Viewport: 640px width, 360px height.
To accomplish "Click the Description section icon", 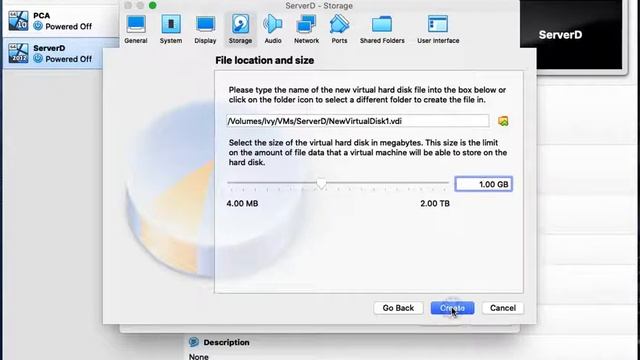I will [x=194, y=342].
